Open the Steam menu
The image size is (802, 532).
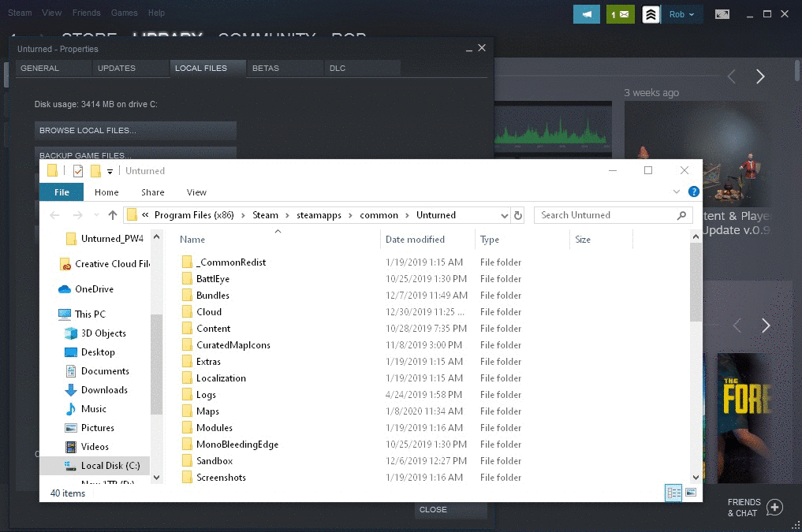(x=20, y=13)
